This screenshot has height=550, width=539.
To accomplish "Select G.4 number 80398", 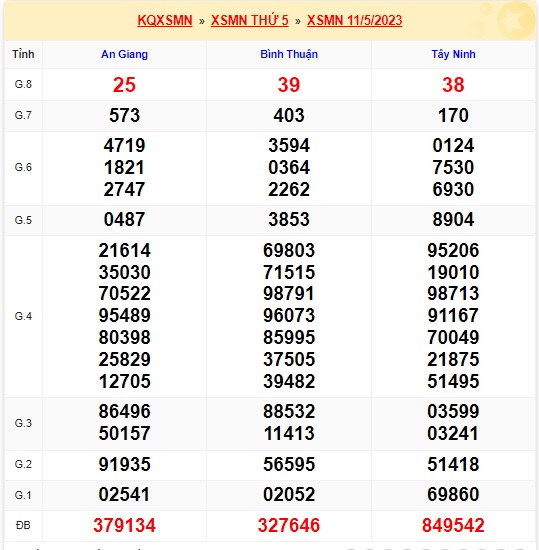I will pos(124,337).
